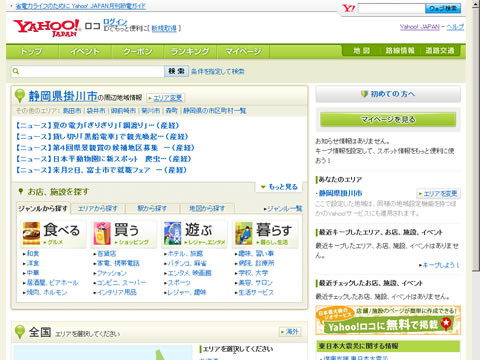480x360 pixels.
Task: Open ホテル、旅館 category link
Action: [184, 254]
